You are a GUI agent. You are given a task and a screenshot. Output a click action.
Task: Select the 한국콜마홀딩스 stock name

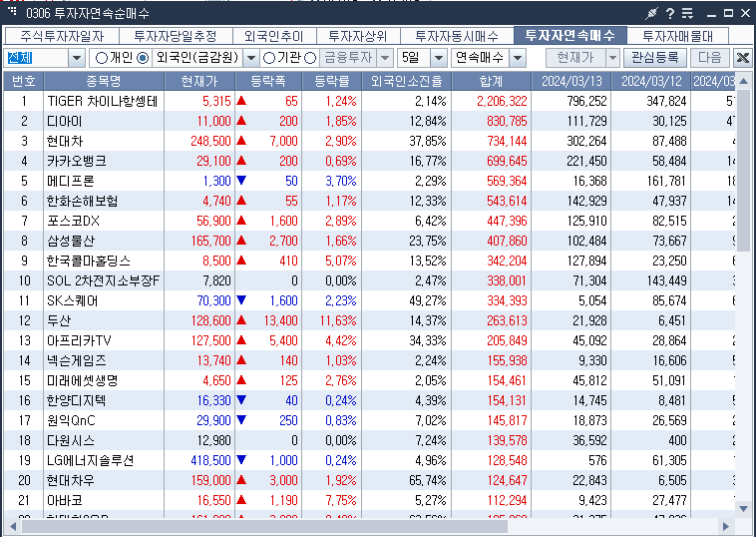(88, 261)
